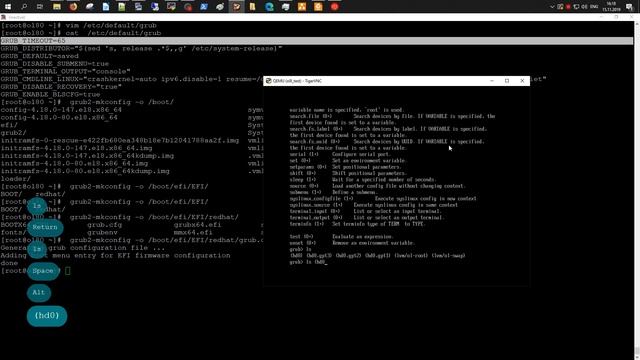Click the green cursor at the terminal prompt
The width and height of the screenshot is (640, 360).
click(x=68, y=271)
